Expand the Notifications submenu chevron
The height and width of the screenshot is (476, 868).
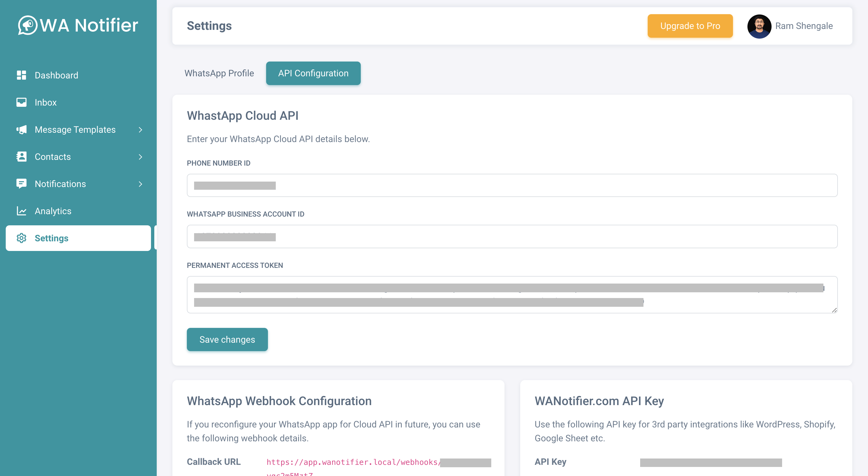coord(140,184)
